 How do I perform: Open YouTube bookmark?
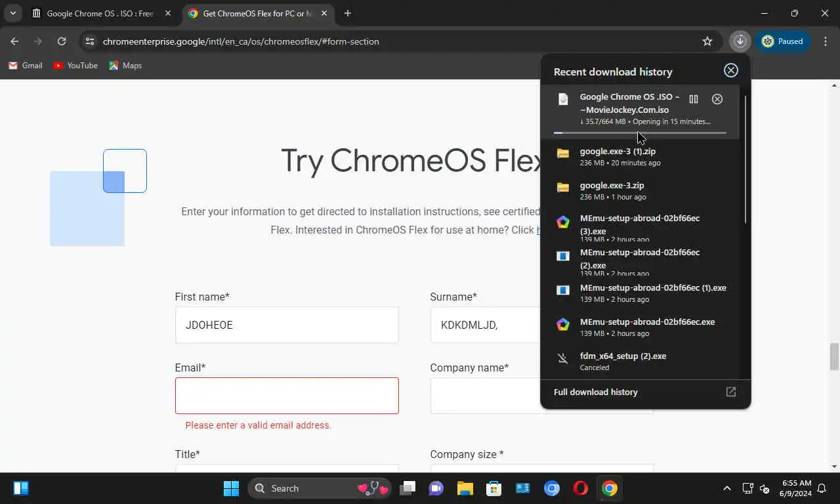(75, 66)
